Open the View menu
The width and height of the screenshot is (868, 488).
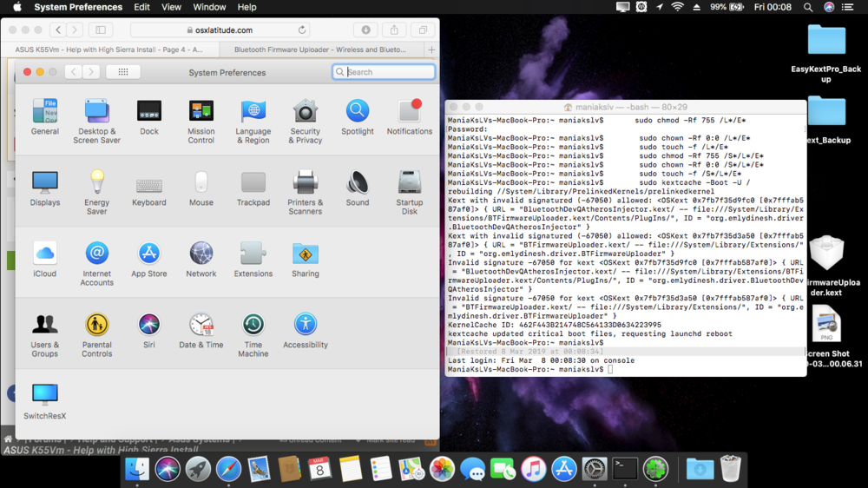coord(171,7)
